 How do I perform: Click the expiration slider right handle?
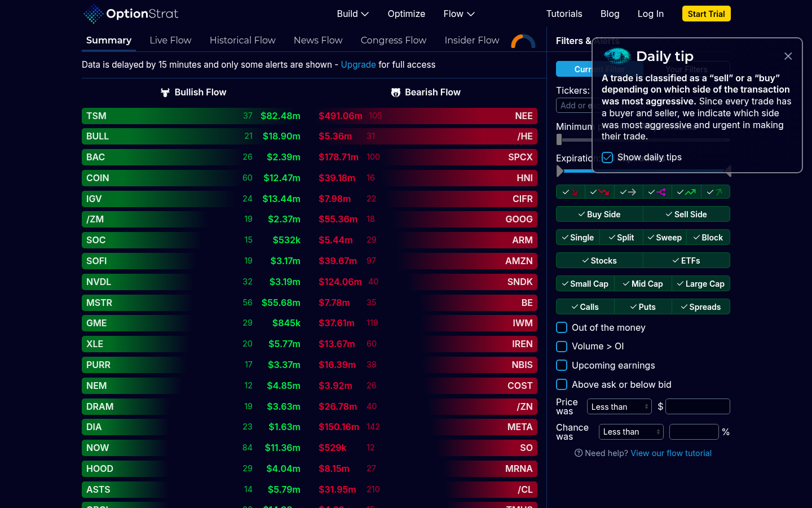point(727,170)
